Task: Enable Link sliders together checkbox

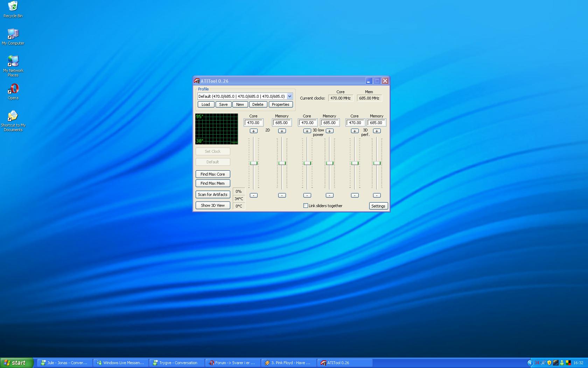Action: click(x=306, y=206)
